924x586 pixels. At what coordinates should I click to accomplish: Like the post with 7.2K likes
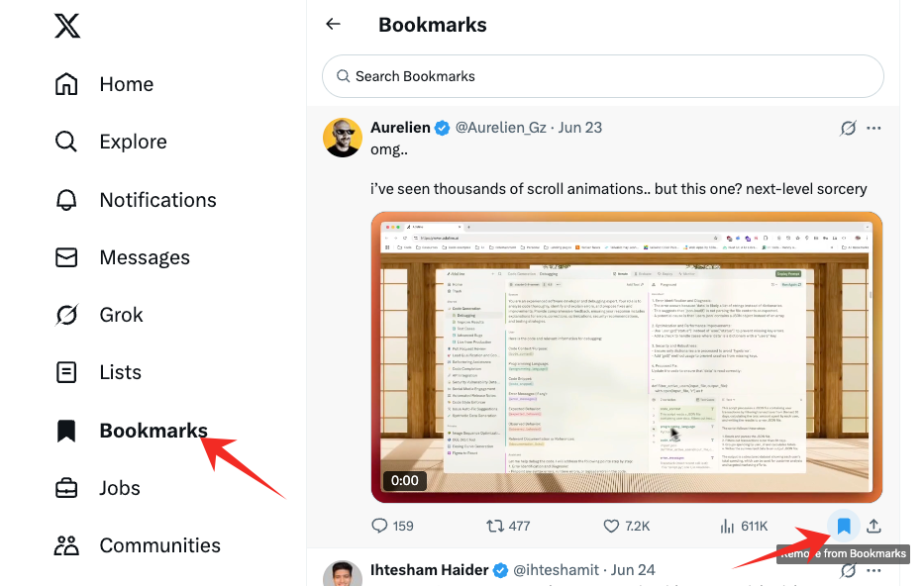coord(627,526)
